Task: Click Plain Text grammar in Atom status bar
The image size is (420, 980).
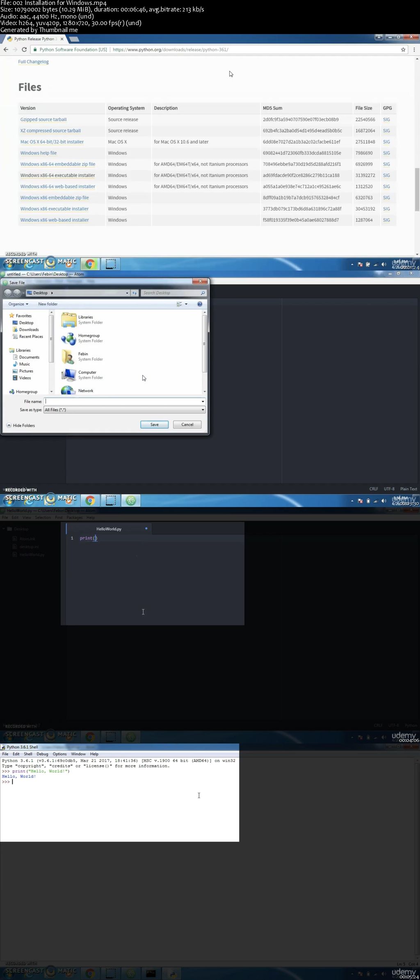Action: coord(408,489)
